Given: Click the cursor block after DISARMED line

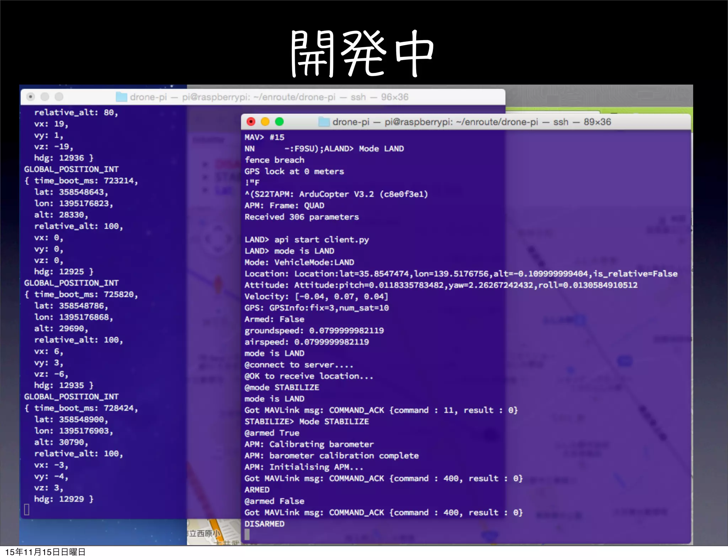Looking at the screenshot, I should tap(247, 534).
